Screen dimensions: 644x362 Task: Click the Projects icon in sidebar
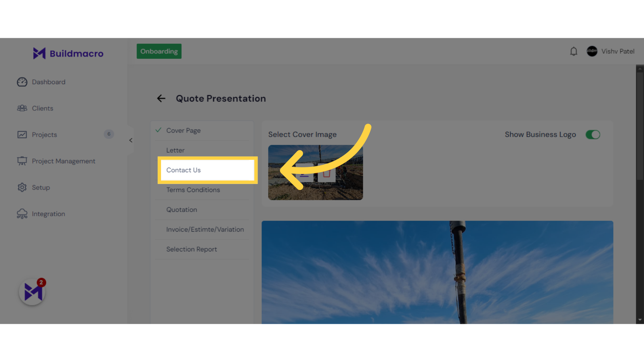pyautogui.click(x=22, y=134)
